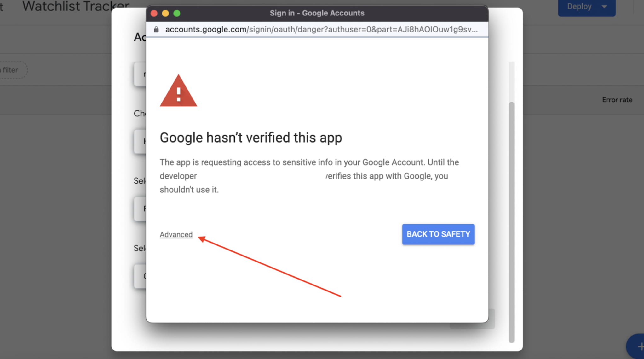Click the warning paragraph about sensitive info

pyautogui.click(x=309, y=176)
